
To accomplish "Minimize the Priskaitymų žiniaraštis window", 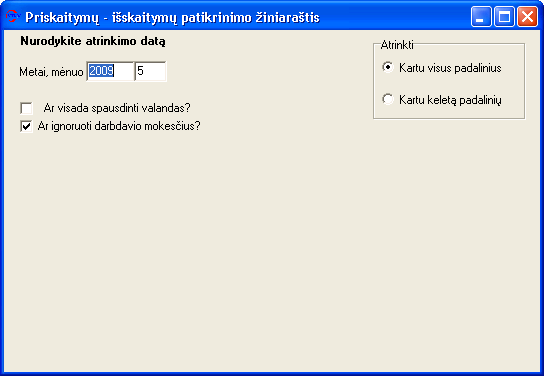I will pyautogui.click(x=481, y=16).
